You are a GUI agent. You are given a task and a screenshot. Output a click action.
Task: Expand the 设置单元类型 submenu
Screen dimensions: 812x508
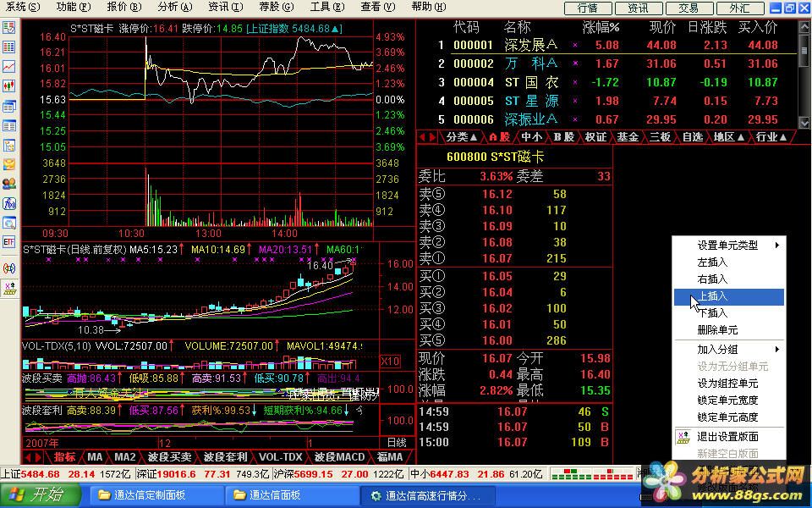pos(728,246)
